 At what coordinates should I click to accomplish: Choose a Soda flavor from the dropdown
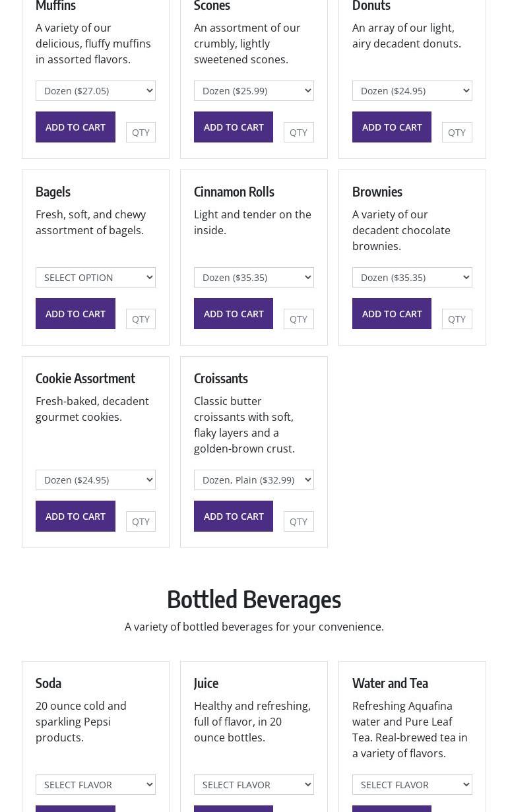click(95, 784)
